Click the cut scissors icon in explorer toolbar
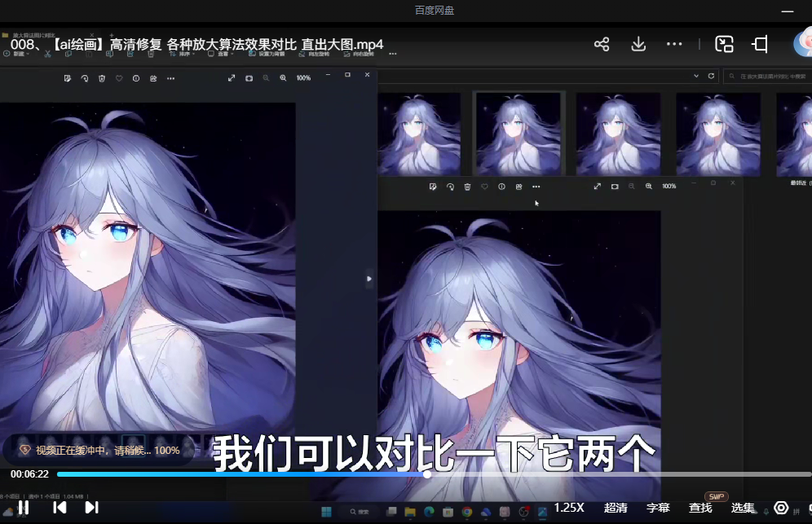This screenshot has width=812, height=524. [x=47, y=54]
